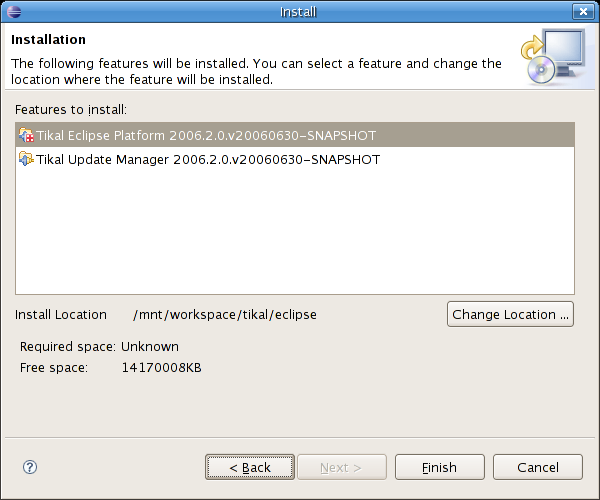Select Tikal Update Manager 2006.2.0 row

point(295,159)
